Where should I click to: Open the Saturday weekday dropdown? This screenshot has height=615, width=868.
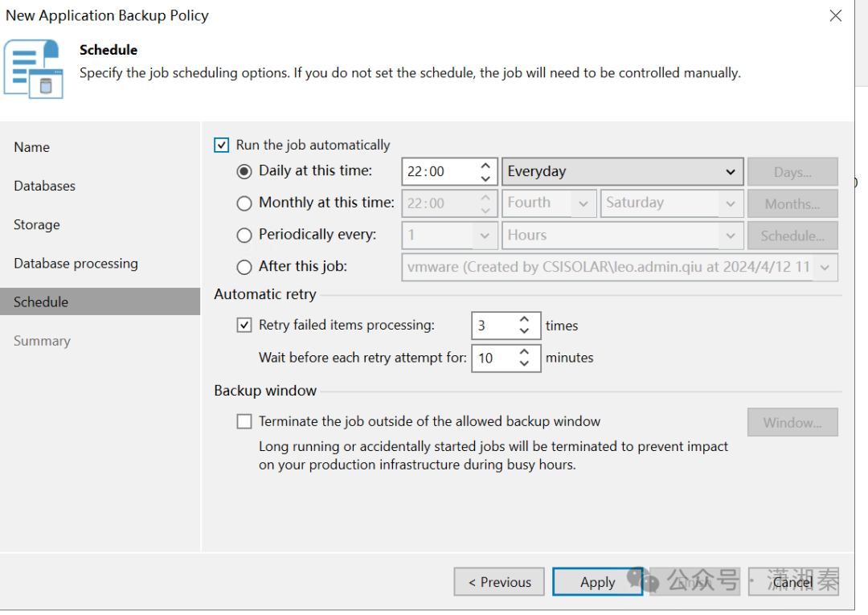730,203
